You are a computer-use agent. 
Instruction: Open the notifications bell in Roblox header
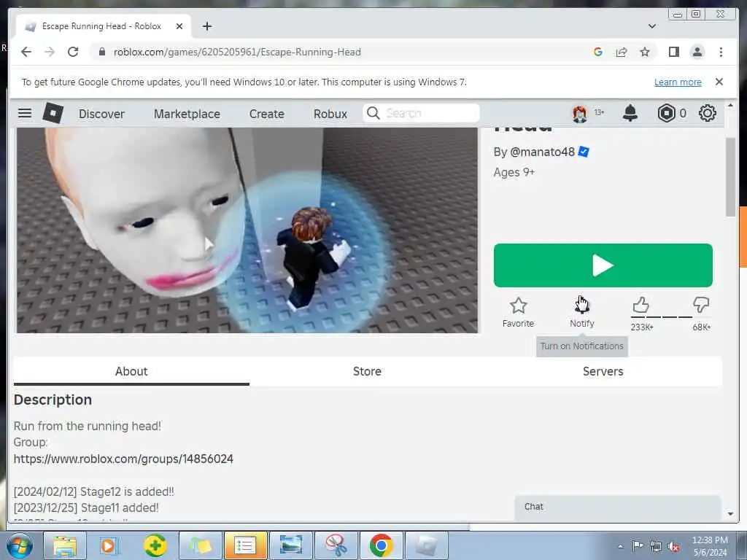point(630,113)
